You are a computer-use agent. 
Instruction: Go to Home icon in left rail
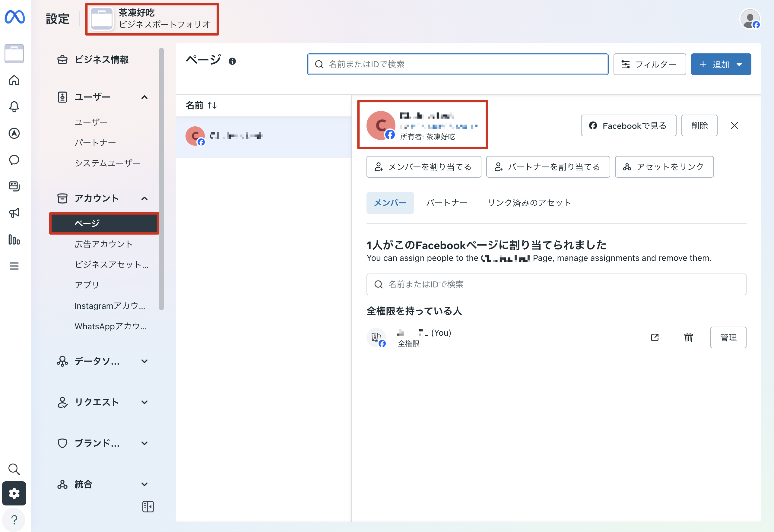click(x=14, y=80)
